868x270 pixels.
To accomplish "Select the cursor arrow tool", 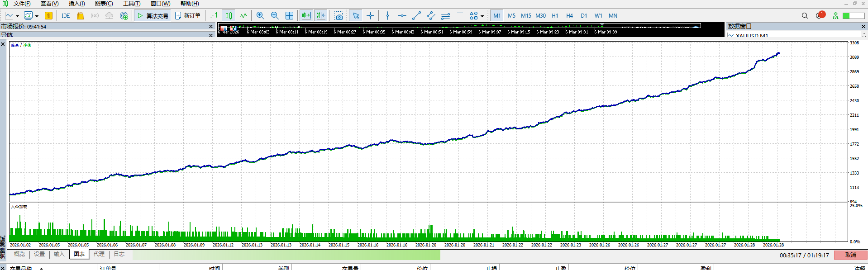I will coord(356,16).
